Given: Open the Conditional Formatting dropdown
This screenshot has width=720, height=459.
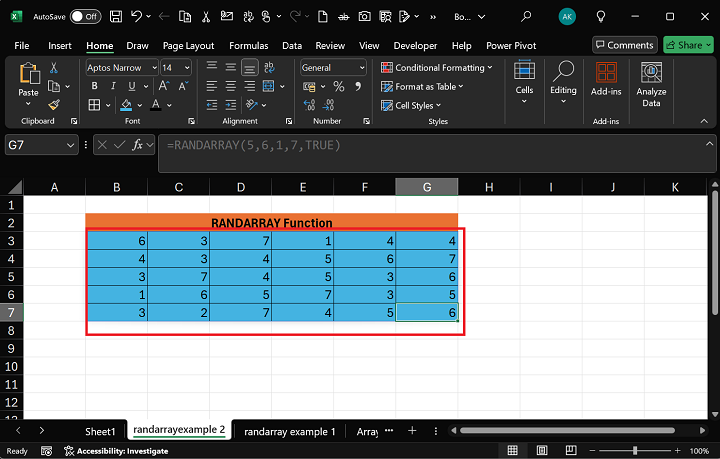Looking at the screenshot, I should point(436,67).
